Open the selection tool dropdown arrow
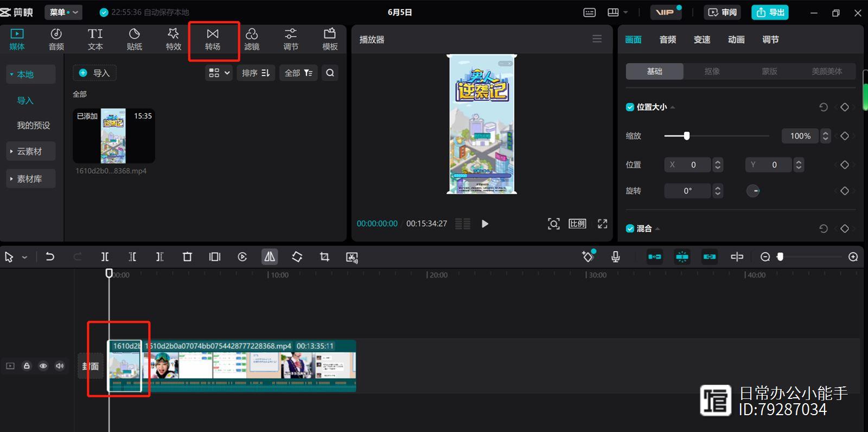This screenshot has height=432, width=868. 24,257
